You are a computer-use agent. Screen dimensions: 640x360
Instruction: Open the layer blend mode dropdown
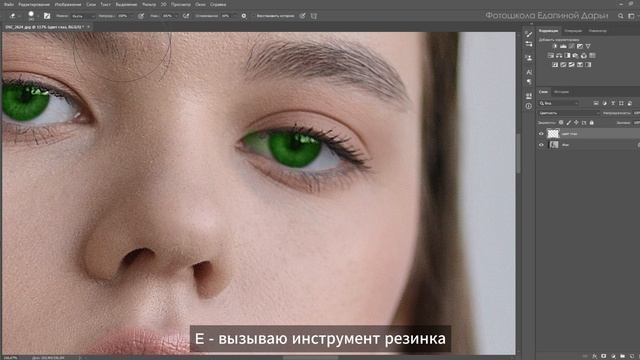569,113
